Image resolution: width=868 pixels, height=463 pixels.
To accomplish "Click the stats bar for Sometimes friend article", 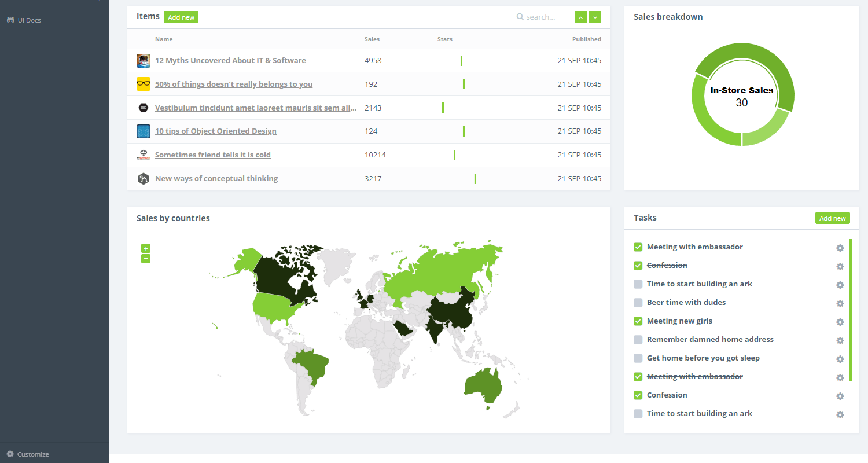I will pyautogui.click(x=454, y=155).
